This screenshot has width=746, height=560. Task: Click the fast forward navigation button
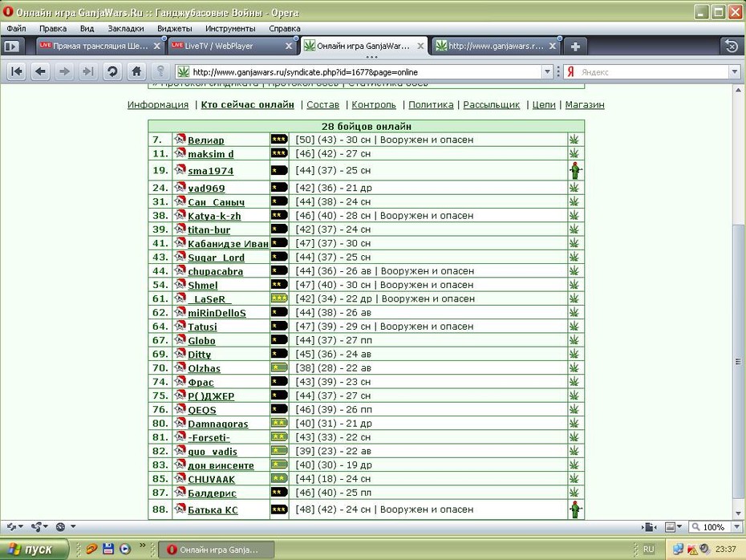(x=88, y=72)
